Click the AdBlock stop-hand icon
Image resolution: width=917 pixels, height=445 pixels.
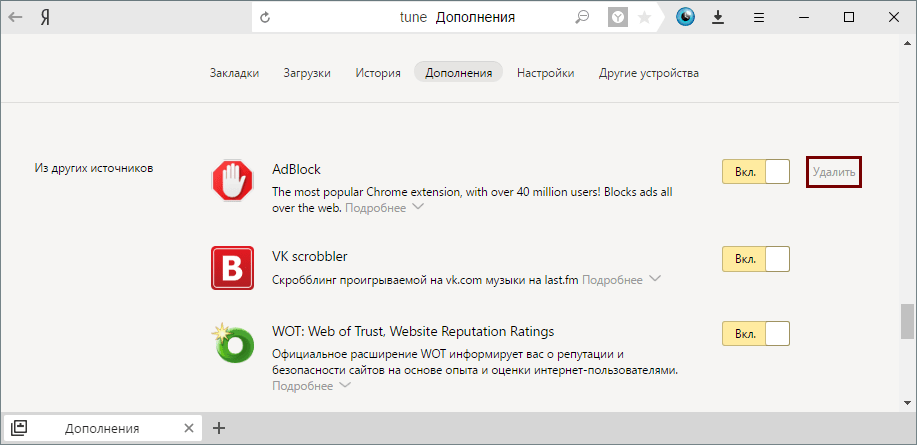232,181
